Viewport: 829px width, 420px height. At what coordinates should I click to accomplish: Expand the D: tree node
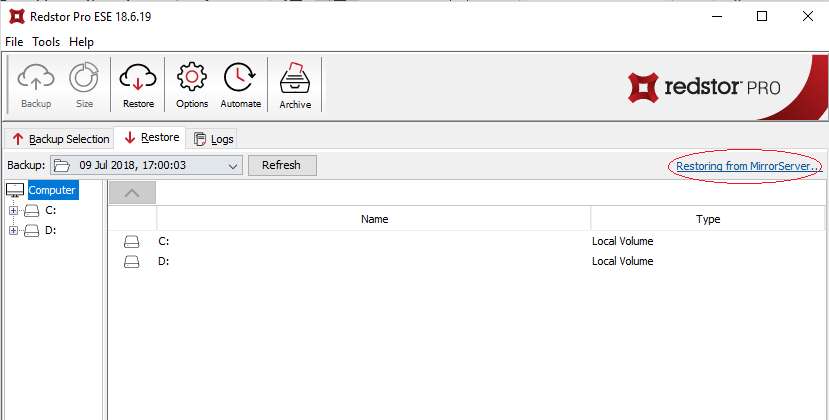13,231
